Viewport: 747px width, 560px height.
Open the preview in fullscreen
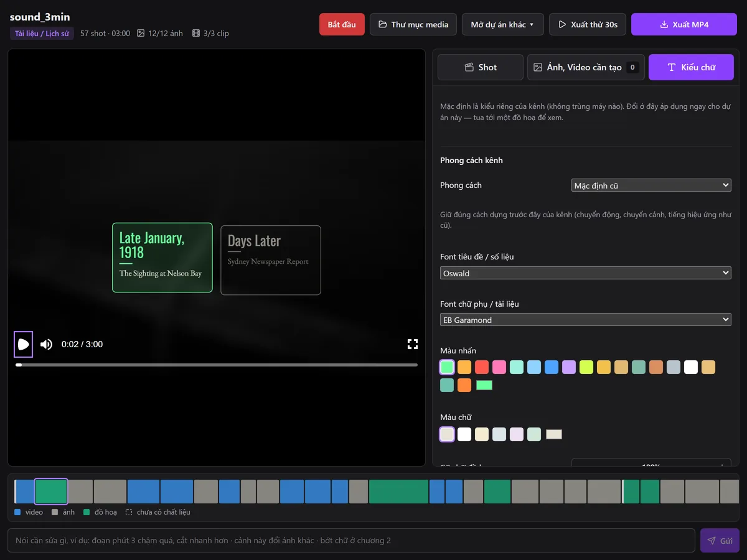point(412,344)
